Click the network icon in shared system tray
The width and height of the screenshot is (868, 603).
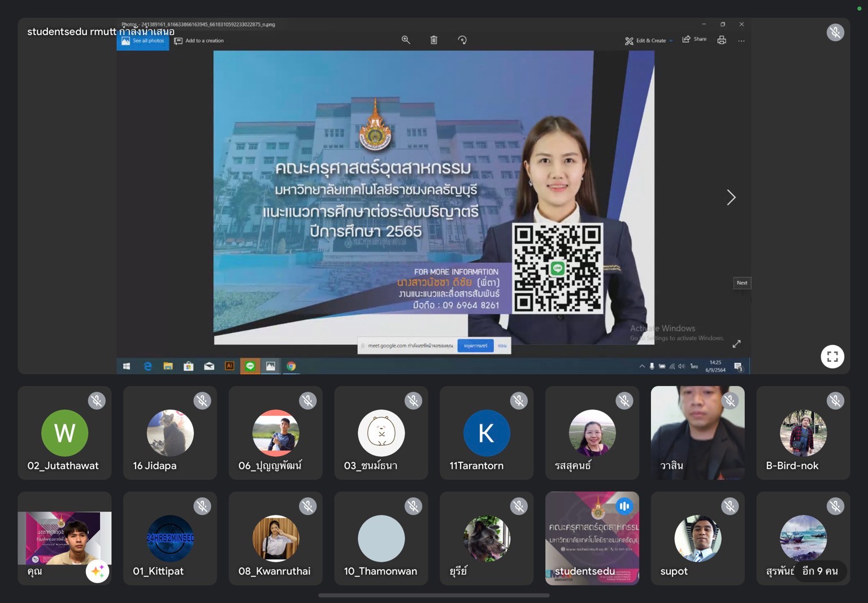coord(672,366)
